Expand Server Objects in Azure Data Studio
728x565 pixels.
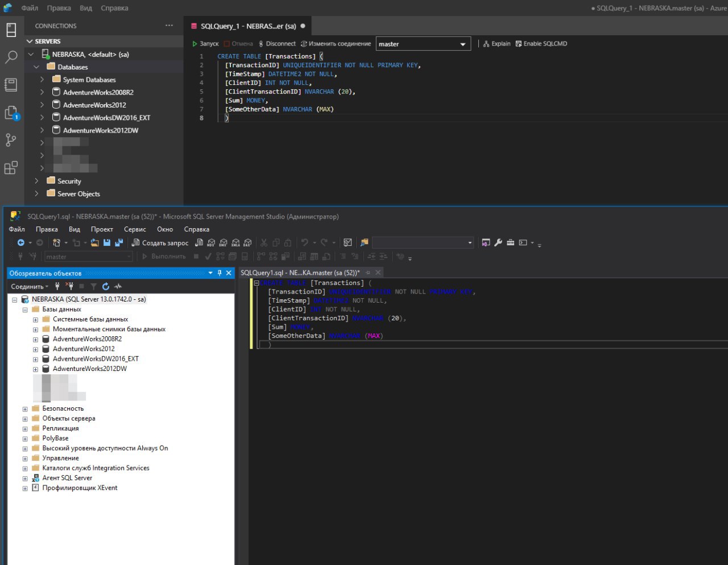coord(36,194)
